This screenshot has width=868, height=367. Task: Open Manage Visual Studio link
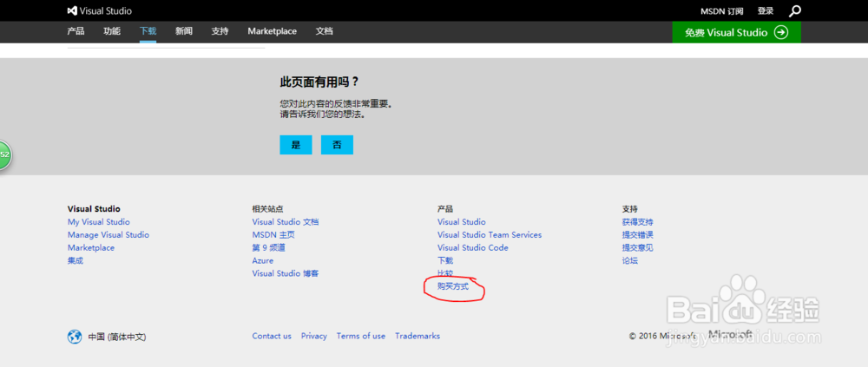coord(108,235)
